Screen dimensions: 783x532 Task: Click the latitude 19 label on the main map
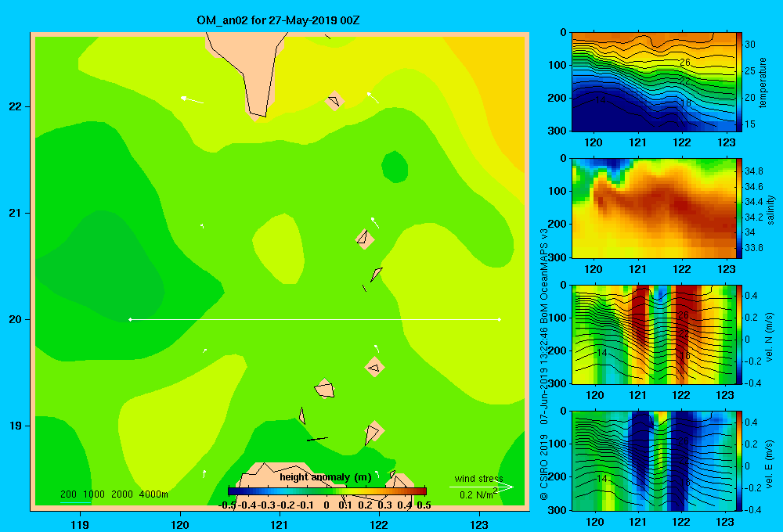[15, 426]
